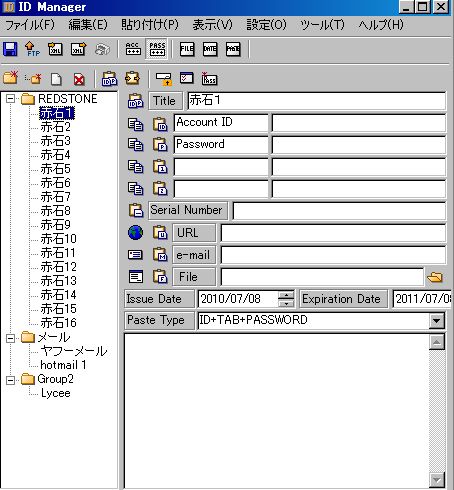This screenshot has width=454, height=490.
Task: Click the FTP upload icon
Action: click(32, 49)
